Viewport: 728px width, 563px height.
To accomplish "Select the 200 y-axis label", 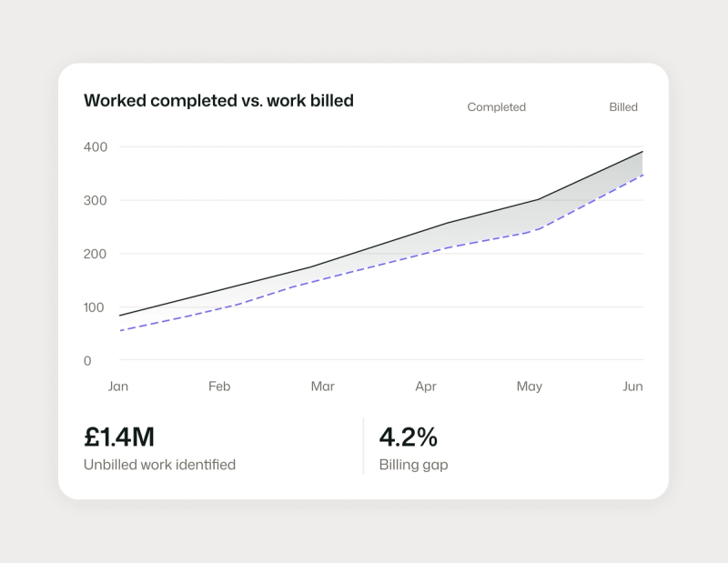I will click(96, 254).
